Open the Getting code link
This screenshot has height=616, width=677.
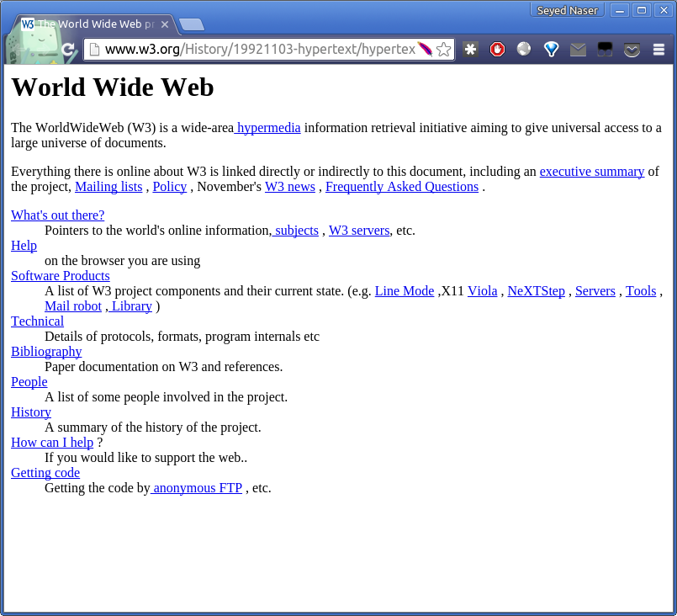point(45,473)
